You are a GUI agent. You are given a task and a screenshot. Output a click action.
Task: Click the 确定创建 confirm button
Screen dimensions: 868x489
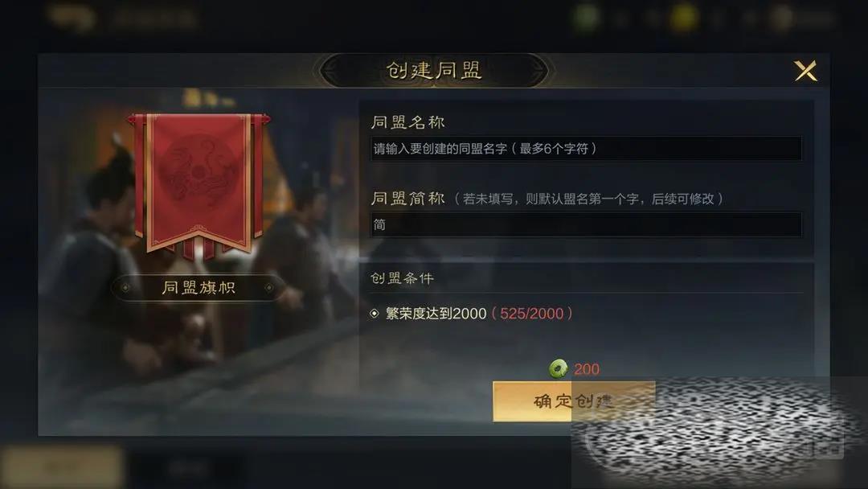point(574,401)
